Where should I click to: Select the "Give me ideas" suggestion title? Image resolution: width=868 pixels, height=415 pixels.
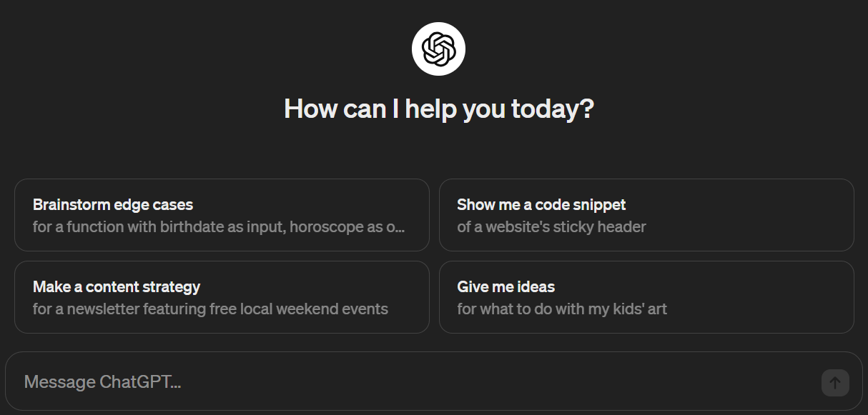[x=505, y=287]
